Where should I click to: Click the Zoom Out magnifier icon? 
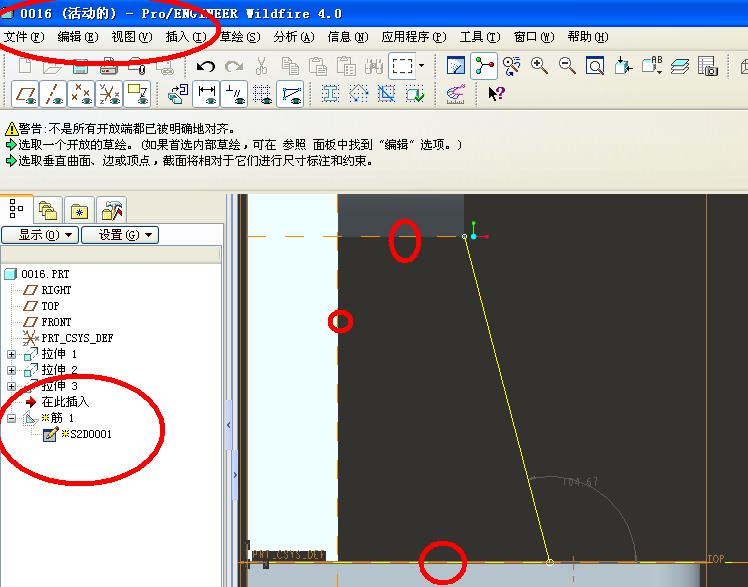click(567, 66)
